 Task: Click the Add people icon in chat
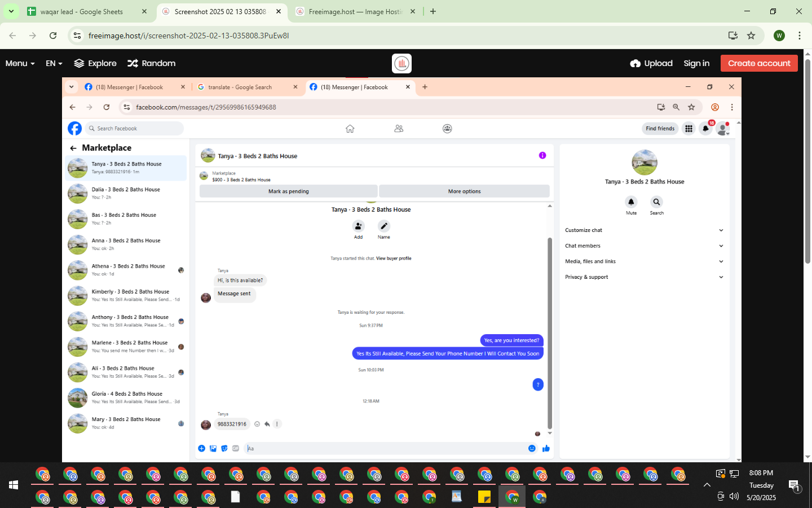pos(358,226)
